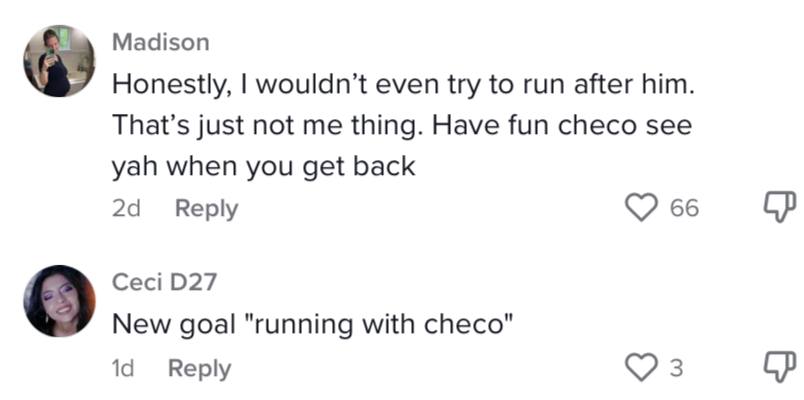804x400 pixels.
Task: Click the 3 likes count
Action: click(x=677, y=368)
